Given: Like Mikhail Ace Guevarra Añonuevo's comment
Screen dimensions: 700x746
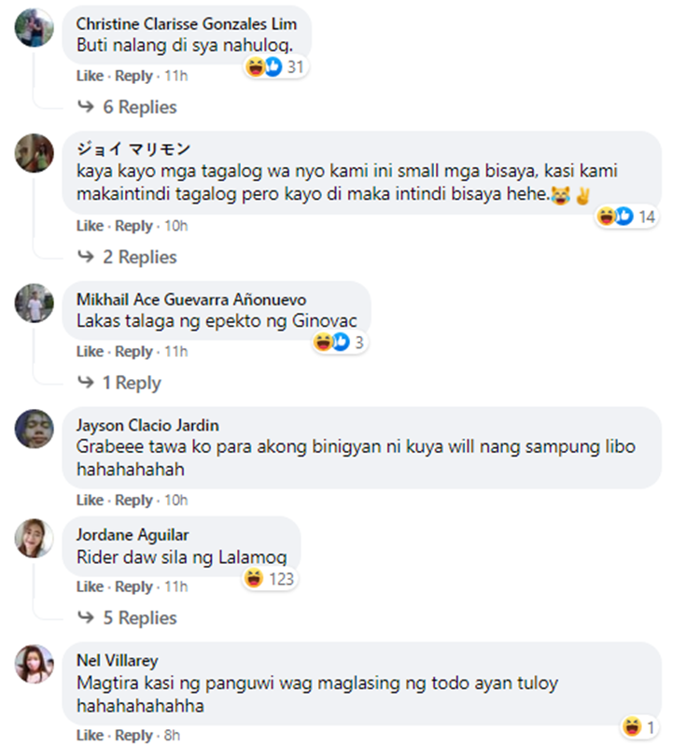Looking at the screenshot, I should point(90,352).
